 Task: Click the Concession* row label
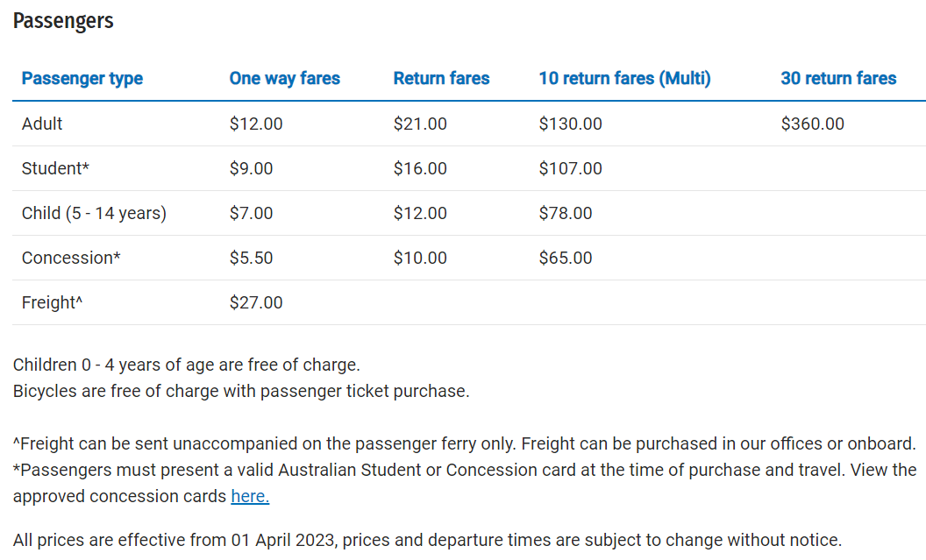pyautogui.click(x=71, y=258)
